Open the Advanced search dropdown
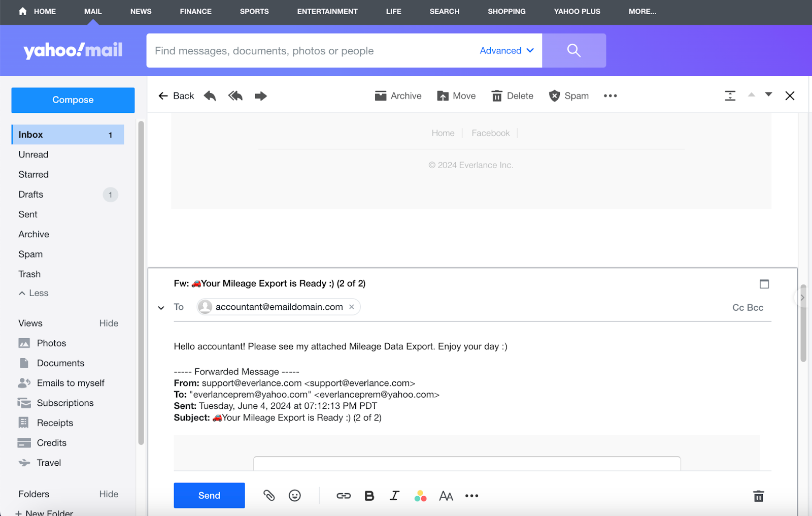 506,50
